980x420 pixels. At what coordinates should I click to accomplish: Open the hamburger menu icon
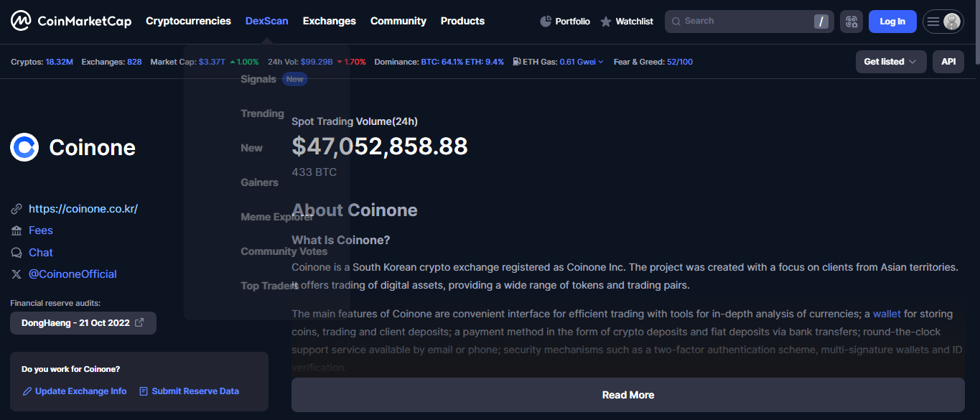click(933, 22)
